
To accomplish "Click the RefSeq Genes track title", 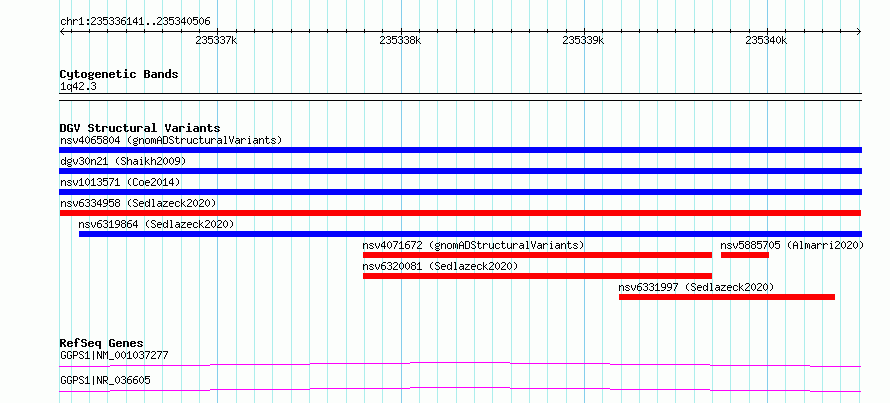I will (x=102, y=343).
